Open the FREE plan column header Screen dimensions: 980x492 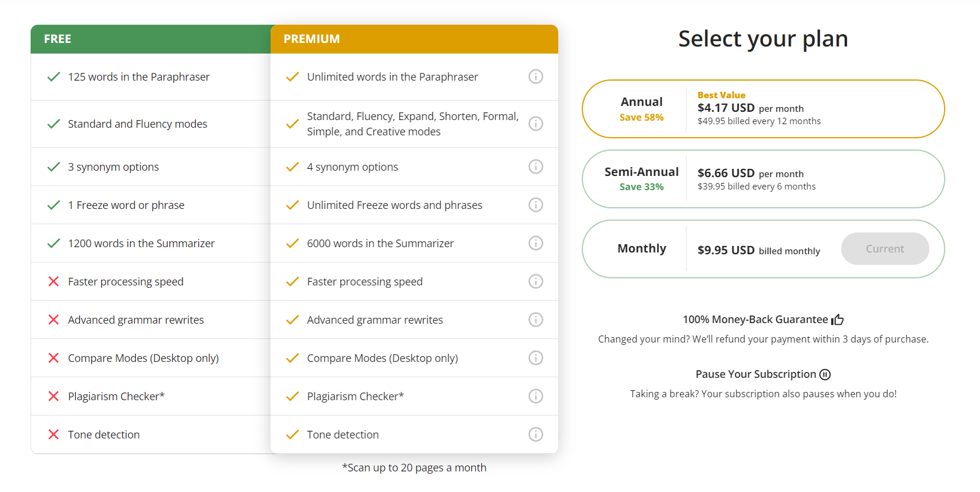(x=57, y=39)
